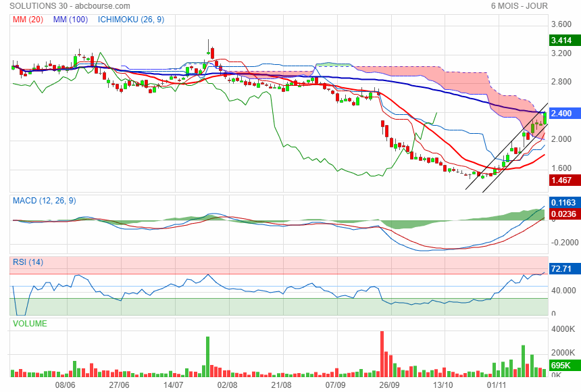This screenshot has width=581, height=392.
Task: Click the 21/08 date axis label
Action: click(x=281, y=385)
